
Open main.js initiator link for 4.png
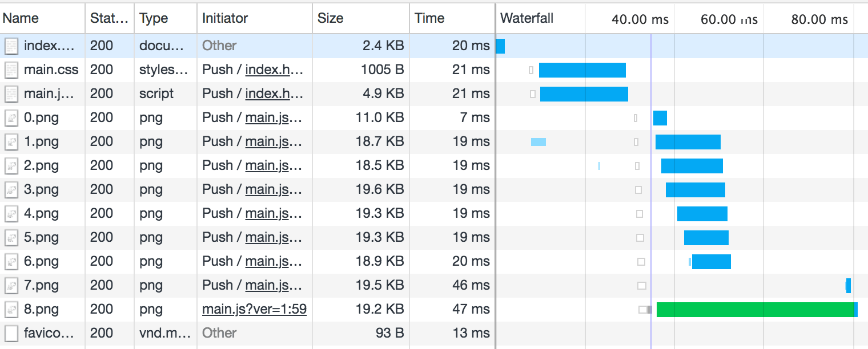click(x=273, y=213)
